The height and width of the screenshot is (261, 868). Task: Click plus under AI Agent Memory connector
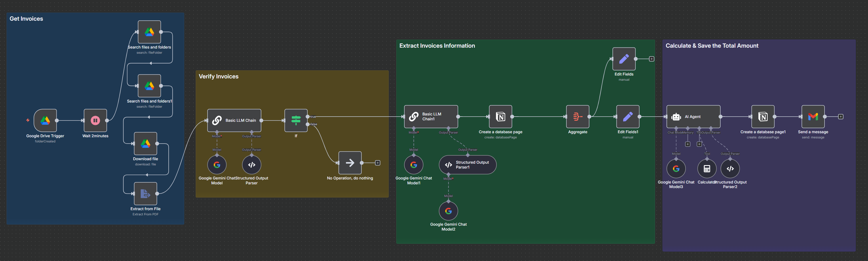(688, 144)
